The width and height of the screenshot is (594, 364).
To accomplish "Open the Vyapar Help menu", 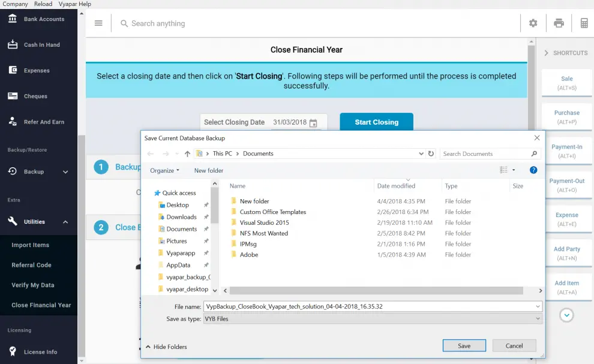I will [74, 4].
